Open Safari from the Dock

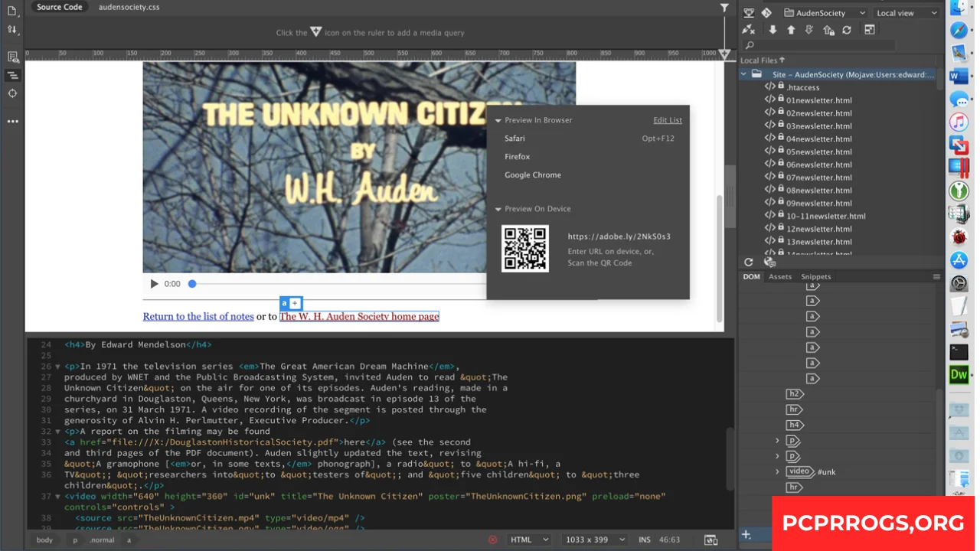959,31
